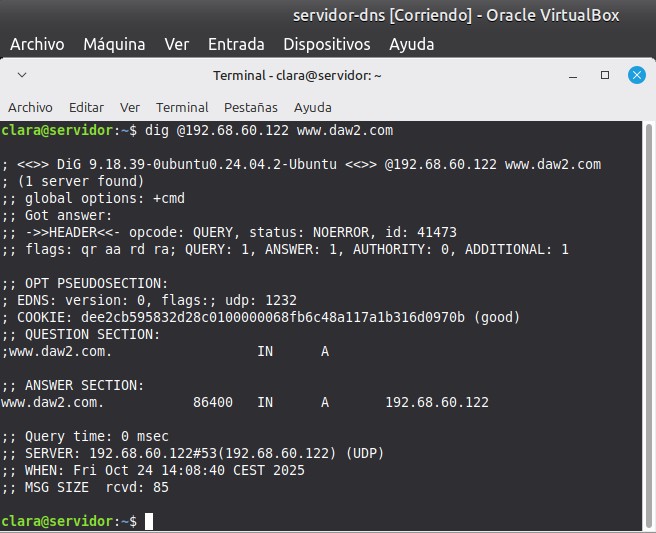
Task: Maximize the Terminal window
Action: pos(604,75)
